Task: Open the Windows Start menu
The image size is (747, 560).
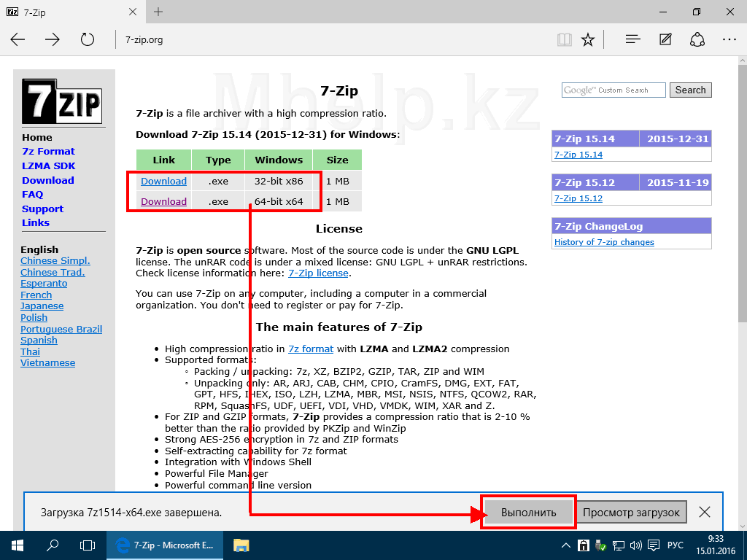Action: (18, 545)
